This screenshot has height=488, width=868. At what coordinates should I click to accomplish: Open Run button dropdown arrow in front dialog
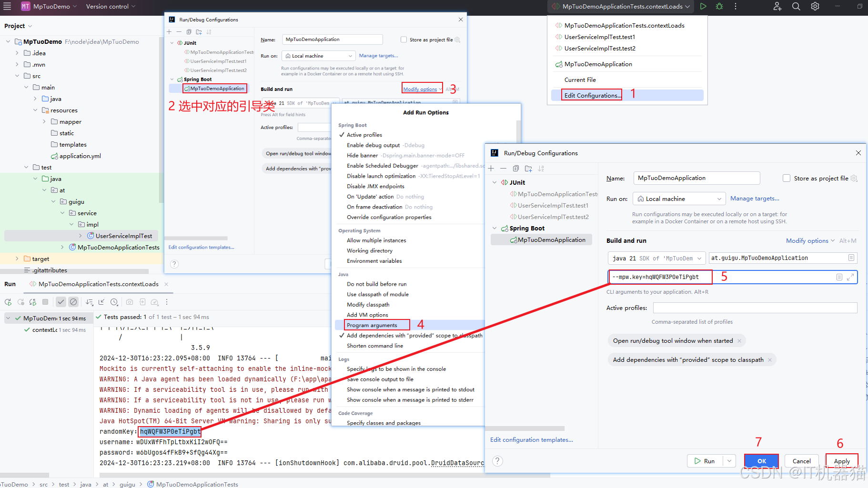[x=729, y=461]
